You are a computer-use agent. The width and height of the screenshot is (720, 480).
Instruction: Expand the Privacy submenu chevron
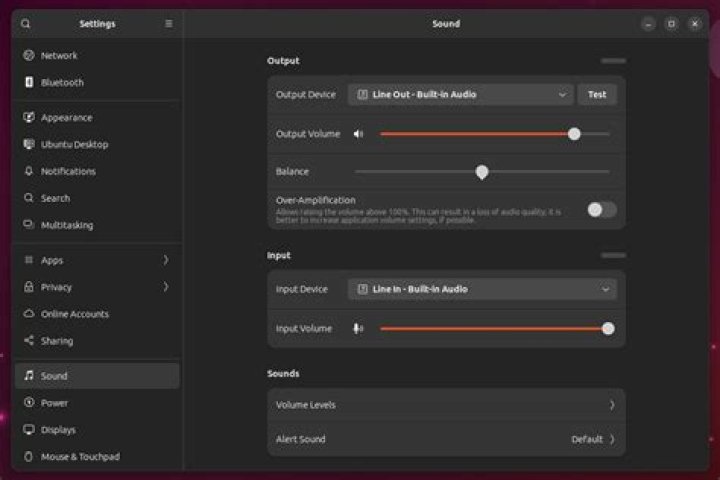[166, 287]
